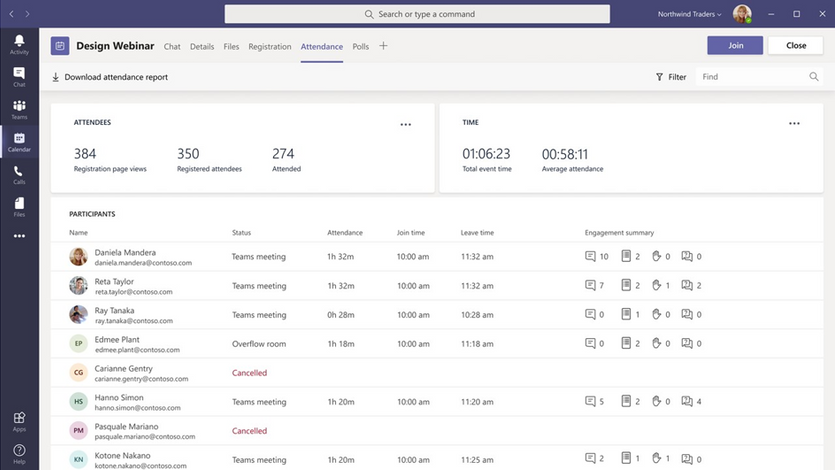The width and height of the screenshot is (835, 470).
Task: Open Calls in the left sidebar
Action: pyautogui.click(x=19, y=175)
